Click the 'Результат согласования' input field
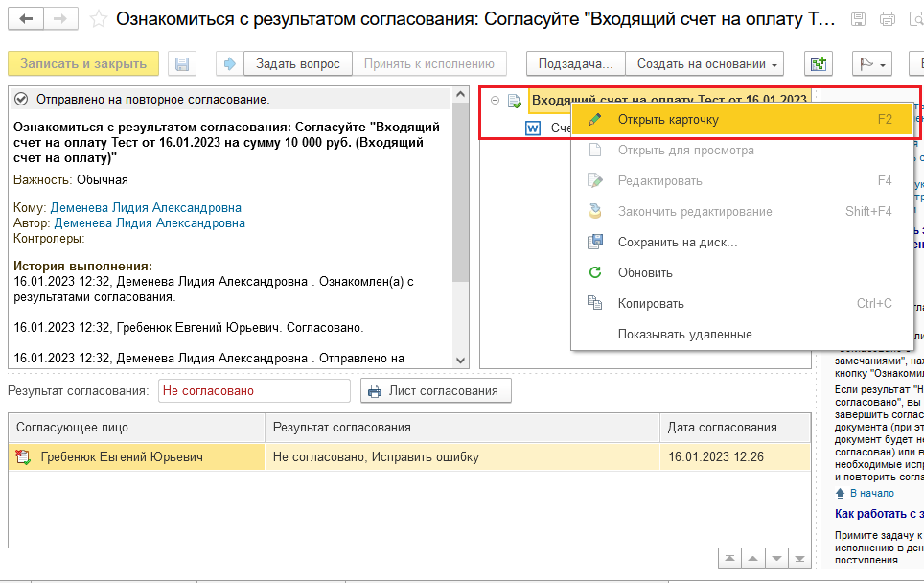Viewport: 924px width, 583px height. [x=254, y=391]
